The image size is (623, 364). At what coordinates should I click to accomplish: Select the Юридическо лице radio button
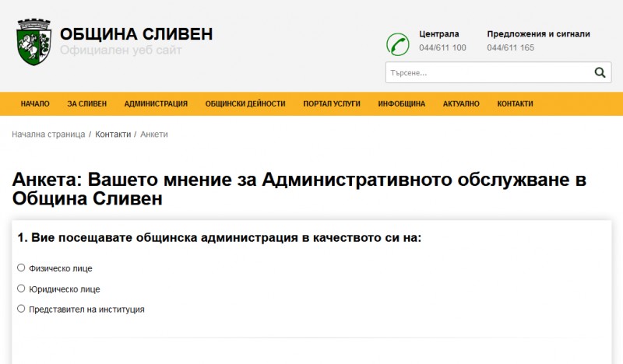(x=21, y=289)
